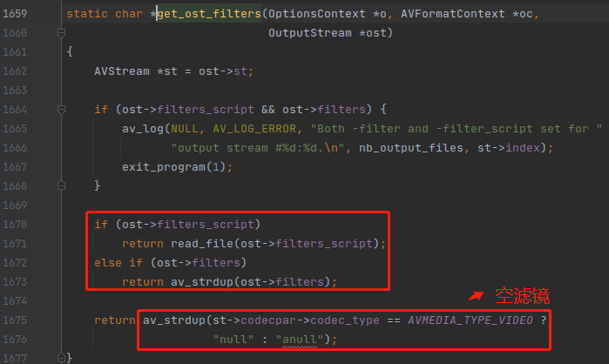Collapse the fold marker at line 1660

pyautogui.click(x=60, y=33)
